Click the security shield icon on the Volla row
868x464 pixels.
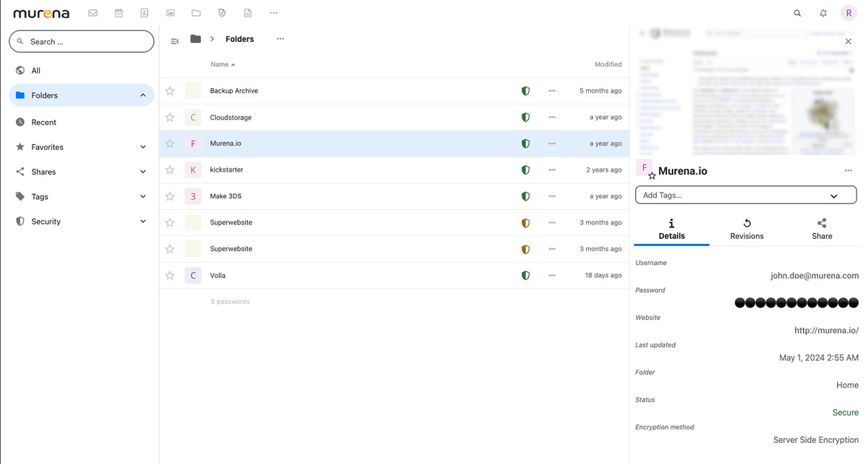(525, 275)
